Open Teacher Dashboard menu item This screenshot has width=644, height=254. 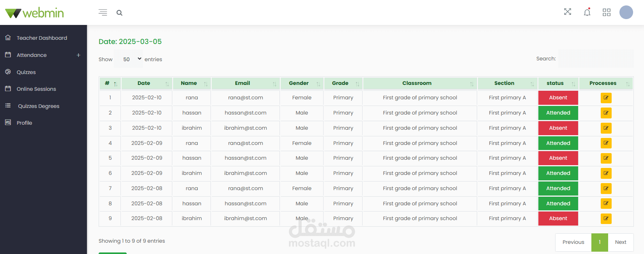tap(42, 38)
